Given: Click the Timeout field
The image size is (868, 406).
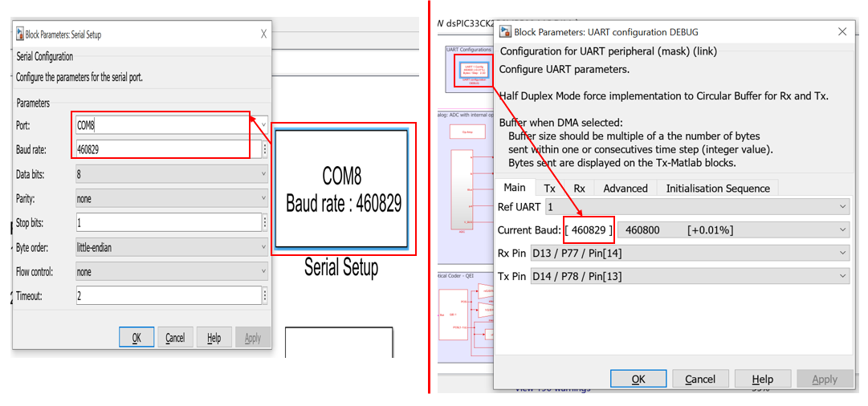Looking at the screenshot, I should tap(169, 296).
